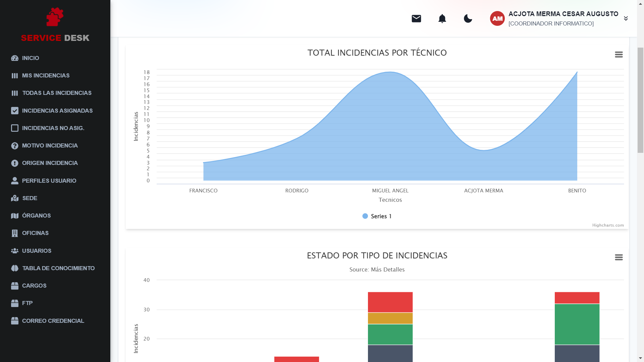
Task: Click the Oficinas building icon
Action: tap(14, 233)
